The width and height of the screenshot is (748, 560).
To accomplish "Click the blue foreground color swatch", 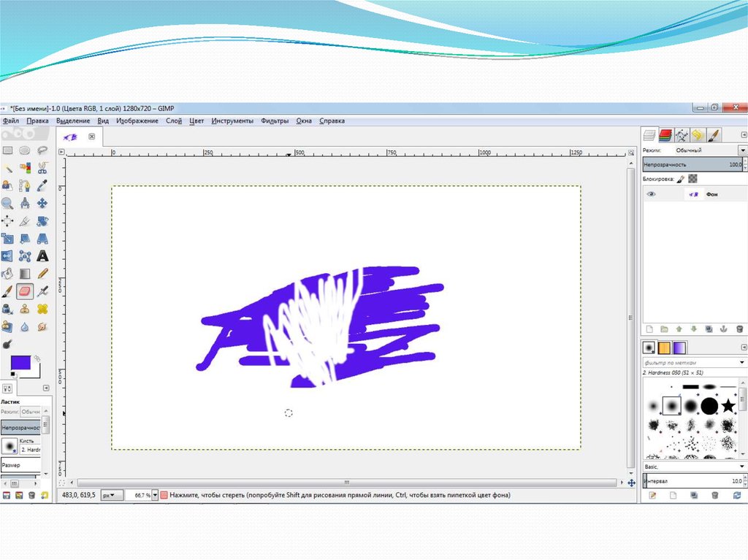I will click(x=20, y=362).
